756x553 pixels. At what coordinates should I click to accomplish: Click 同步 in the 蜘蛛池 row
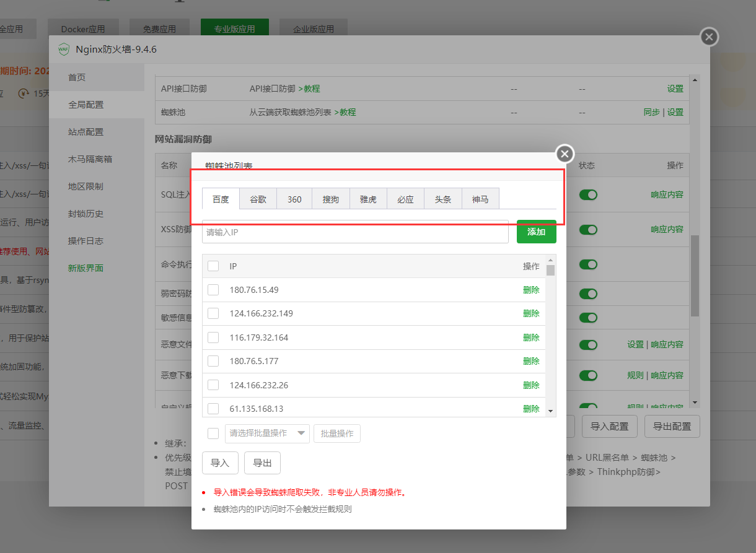[x=652, y=112]
